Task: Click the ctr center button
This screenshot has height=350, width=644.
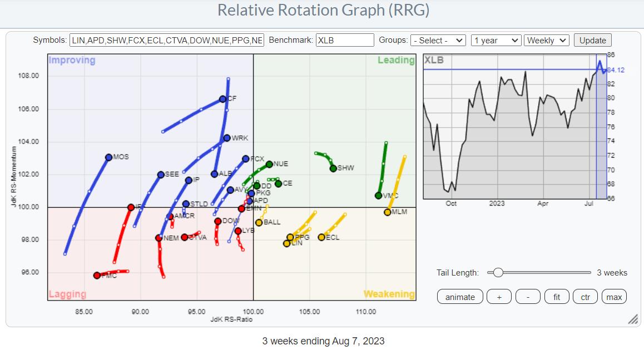Action: (585, 297)
